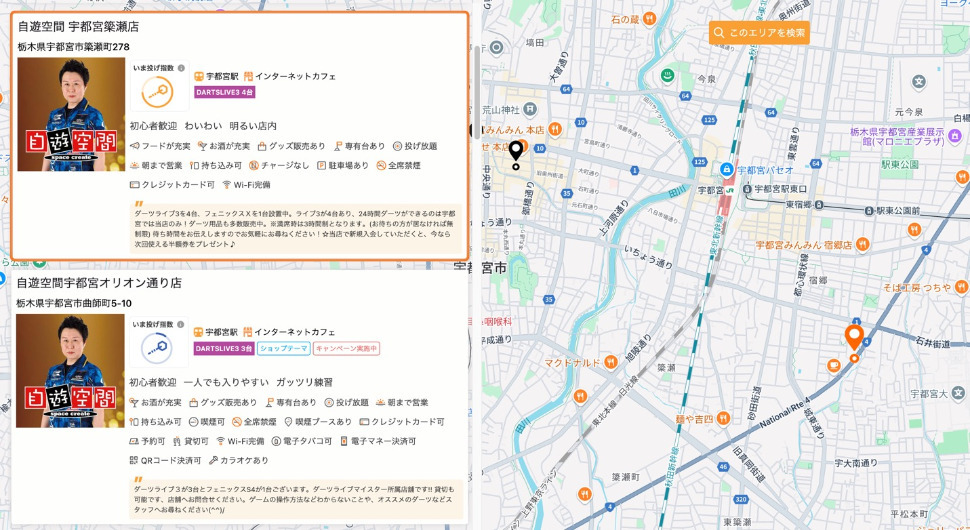Click the 貸切可 feature tag
Viewport: 970px width, 530px height.
[x=191, y=441]
